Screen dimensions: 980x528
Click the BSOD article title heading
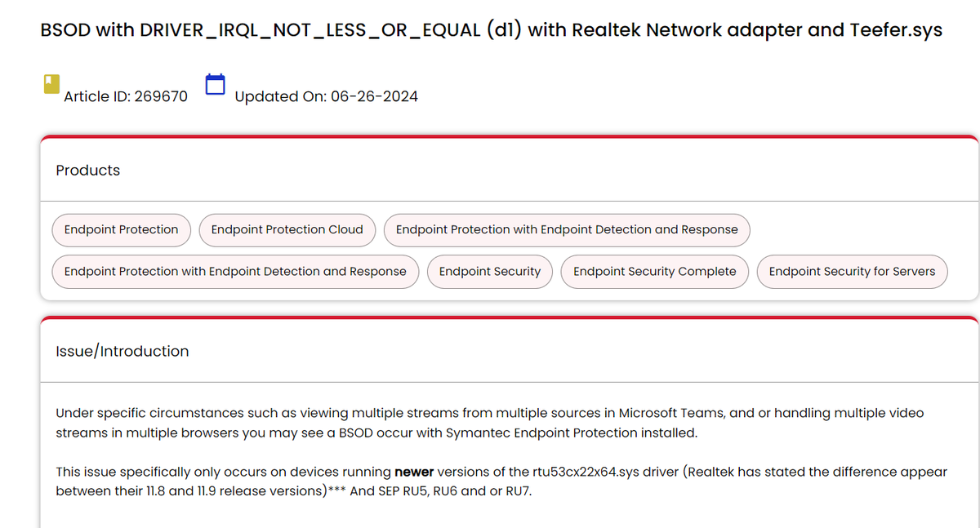pos(491,31)
